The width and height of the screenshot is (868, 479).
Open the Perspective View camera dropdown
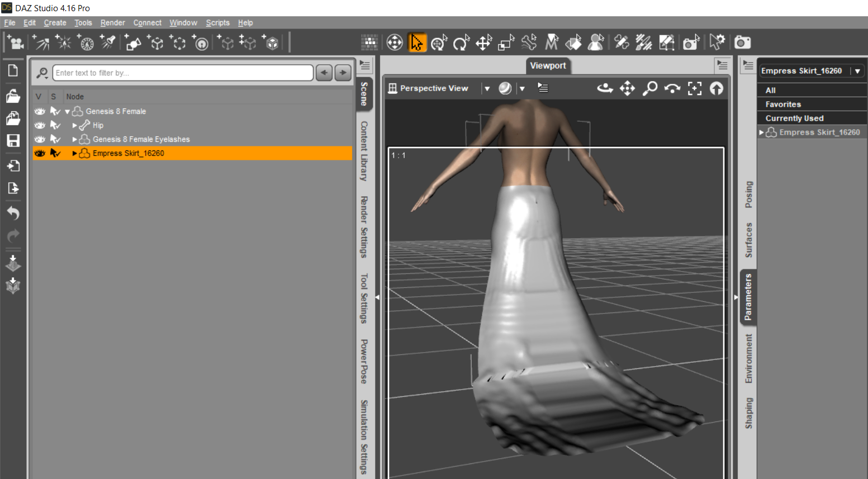point(487,88)
